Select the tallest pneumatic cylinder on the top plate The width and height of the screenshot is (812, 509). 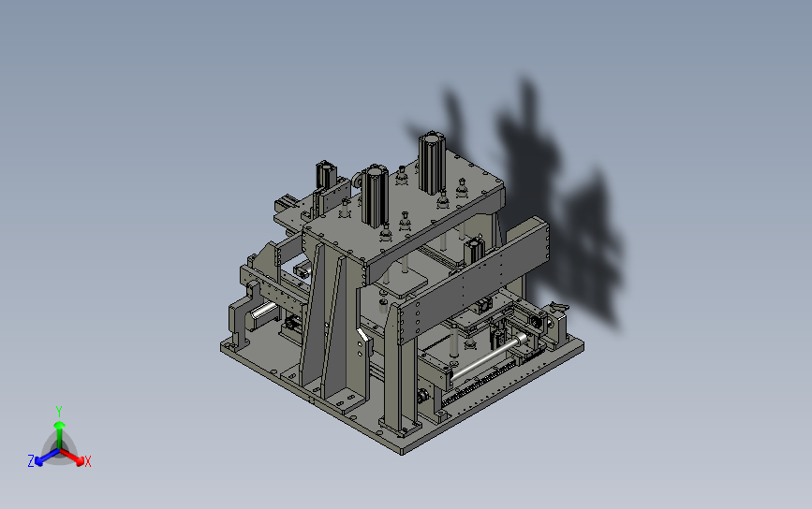[x=432, y=163]
